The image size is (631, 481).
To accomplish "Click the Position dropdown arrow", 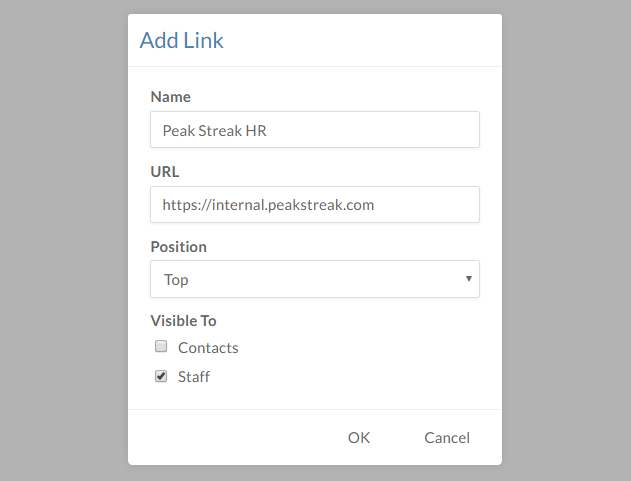I will point(468,279).
